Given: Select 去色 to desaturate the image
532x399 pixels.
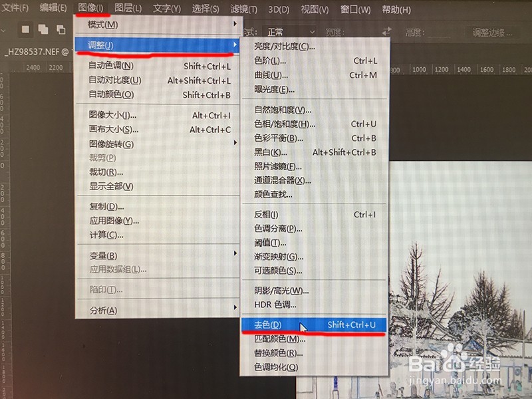Looking at the screenshot, I should coord(279,325).
